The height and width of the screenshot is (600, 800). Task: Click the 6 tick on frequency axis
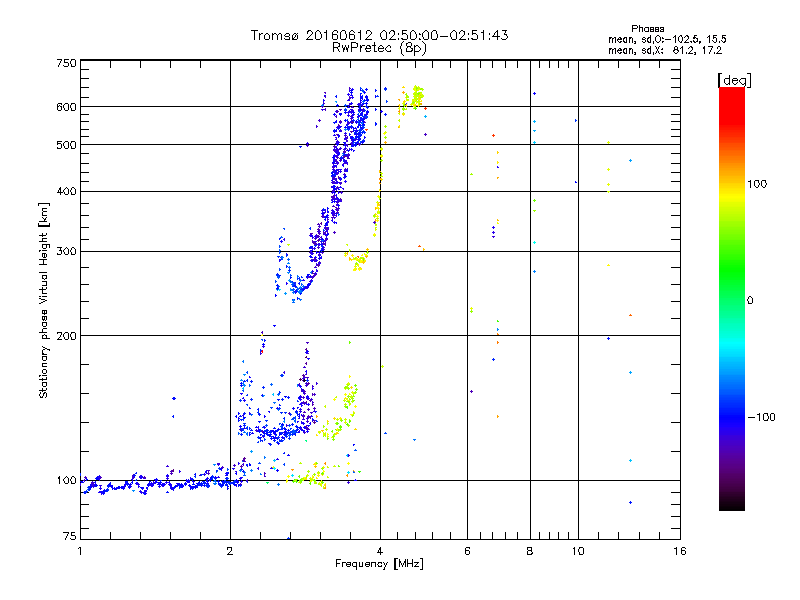467,551
